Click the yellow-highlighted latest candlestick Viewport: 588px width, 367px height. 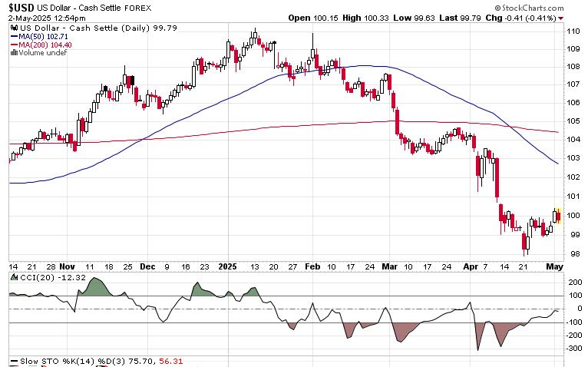point(558,214)
